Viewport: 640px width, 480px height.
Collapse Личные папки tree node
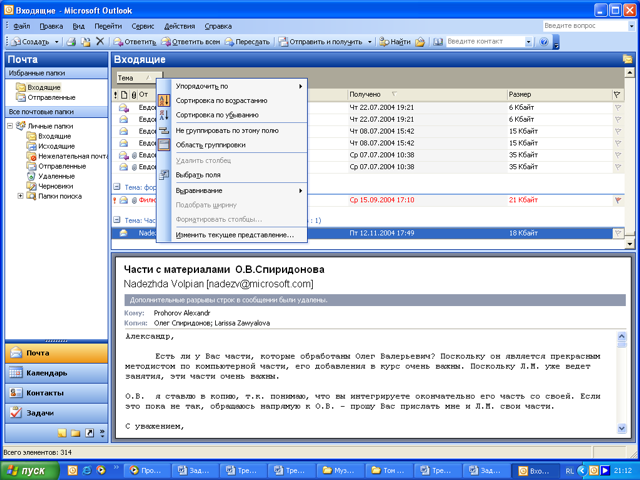(10, 126)
